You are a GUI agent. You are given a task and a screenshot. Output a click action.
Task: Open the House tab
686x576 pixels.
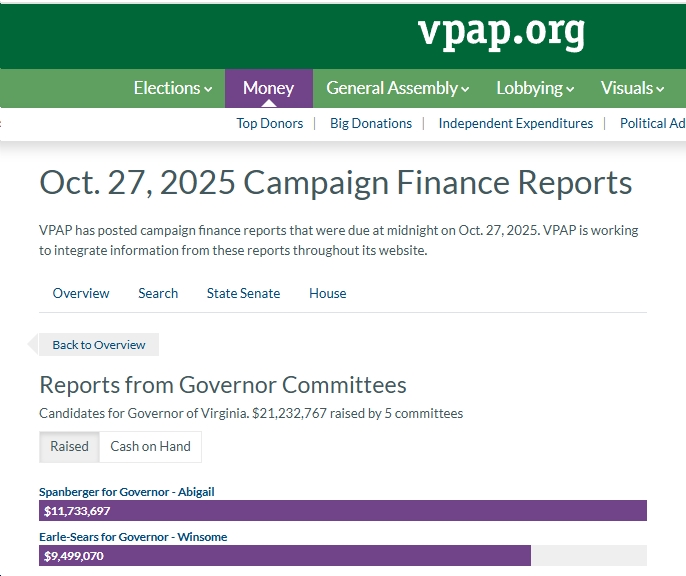pyautogui.click(x=327, y=293)
